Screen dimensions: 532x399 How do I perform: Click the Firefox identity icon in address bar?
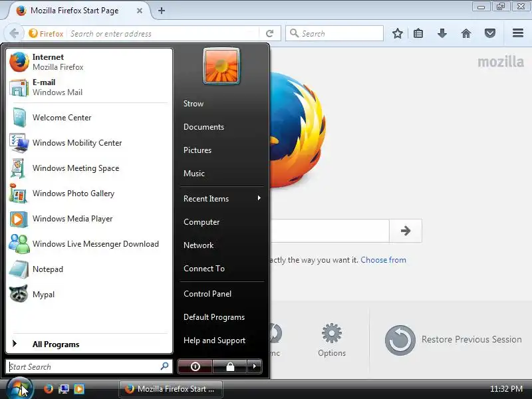click(47, 34)
